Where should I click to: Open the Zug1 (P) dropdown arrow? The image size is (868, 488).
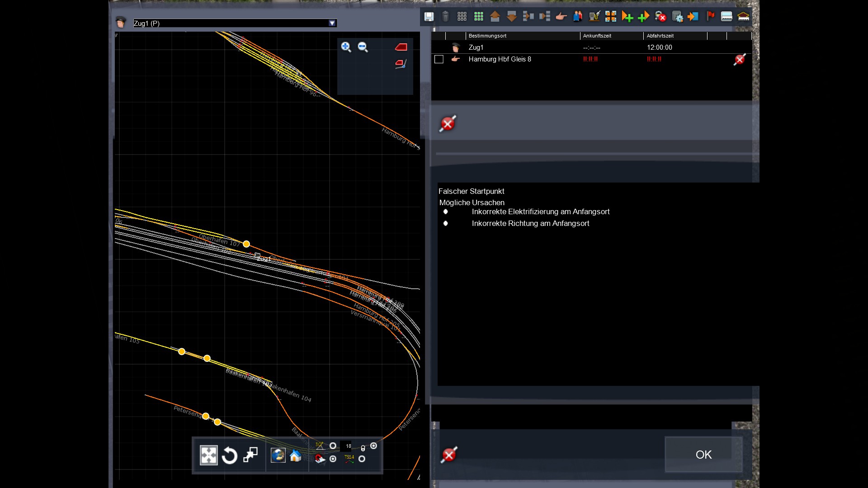pyautogui.click(x=332, y=23)
